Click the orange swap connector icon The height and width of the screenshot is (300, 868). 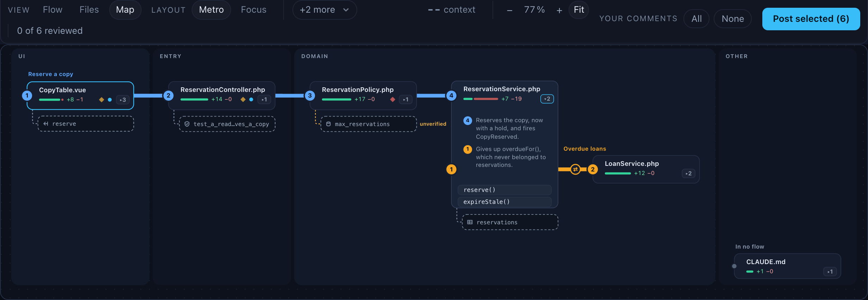(575, 169)
